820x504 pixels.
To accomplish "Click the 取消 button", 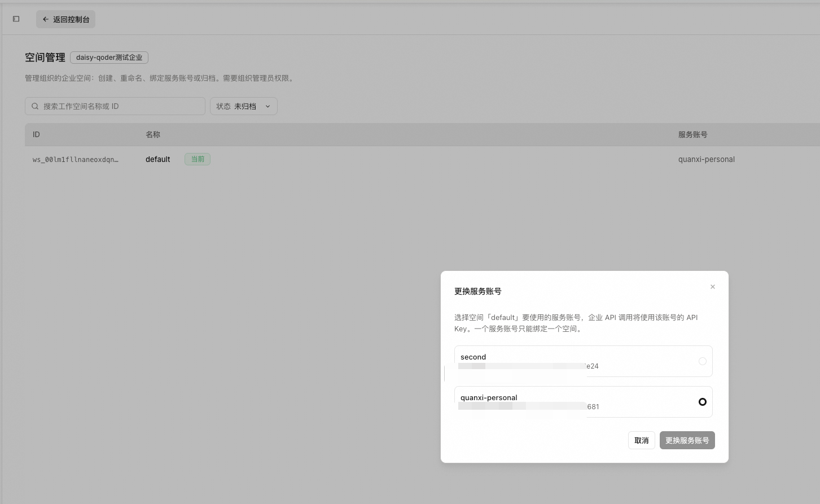I will [642, 440].
